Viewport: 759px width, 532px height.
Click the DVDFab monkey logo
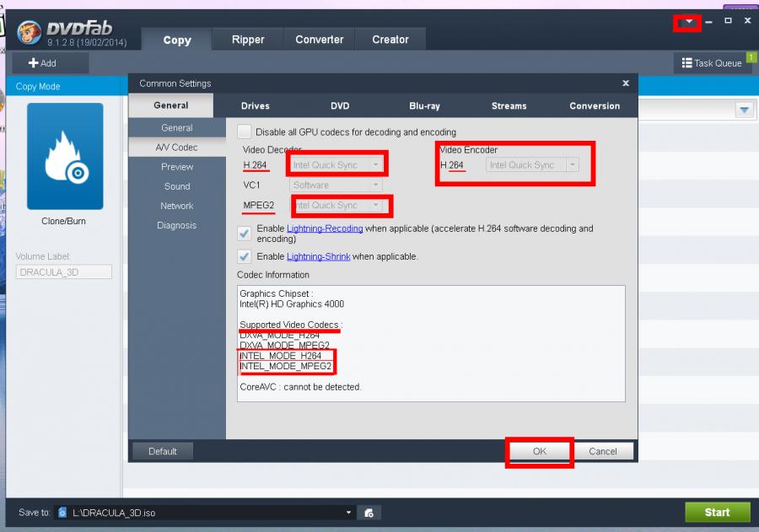click(x=29, y=33)
